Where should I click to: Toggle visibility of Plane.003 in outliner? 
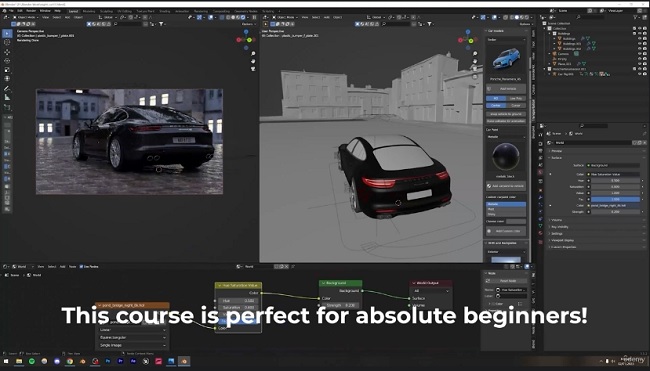pos(640,64)
